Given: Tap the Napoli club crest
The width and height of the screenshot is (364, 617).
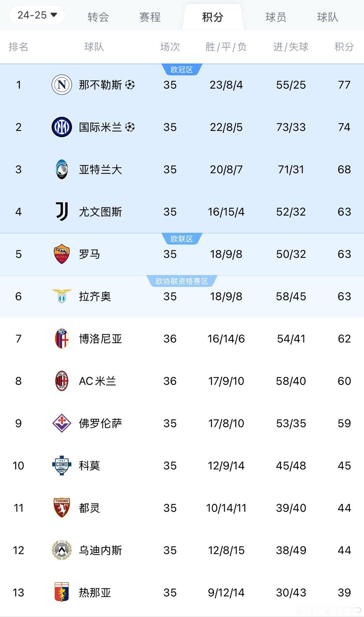Looking at the screenshot, I should point(62,85).
